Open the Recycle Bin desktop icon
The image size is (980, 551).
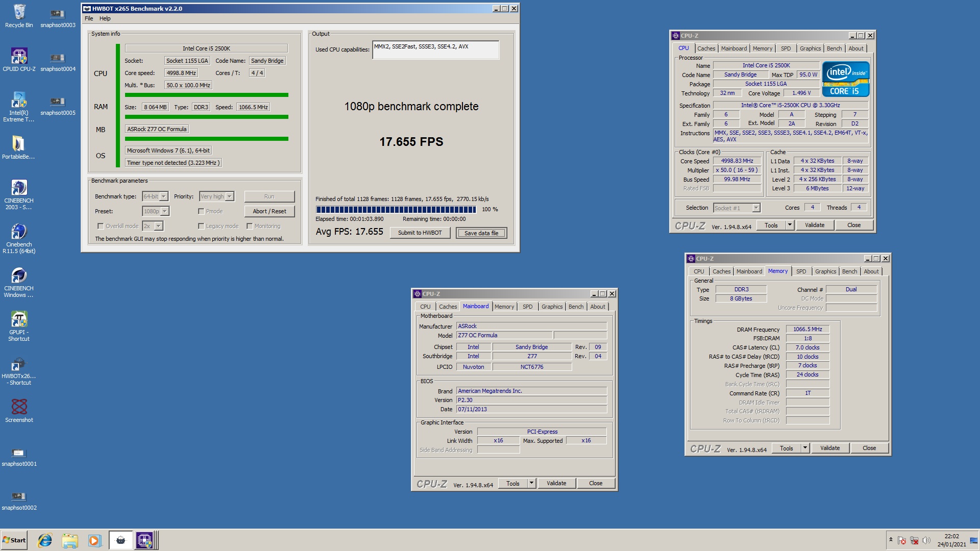point(19,15)
